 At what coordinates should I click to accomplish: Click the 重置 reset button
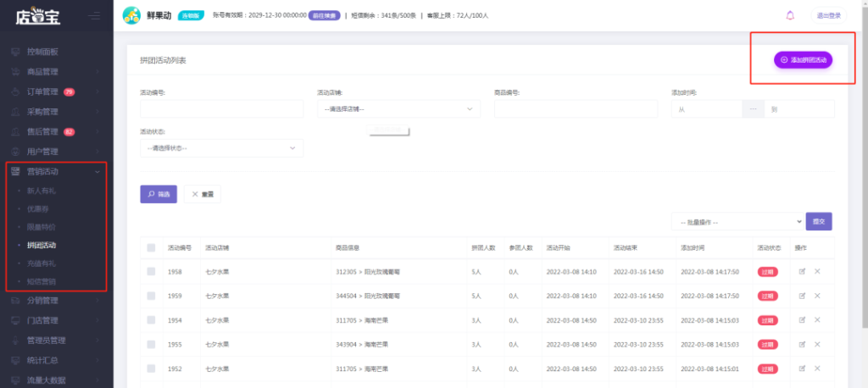202,194
